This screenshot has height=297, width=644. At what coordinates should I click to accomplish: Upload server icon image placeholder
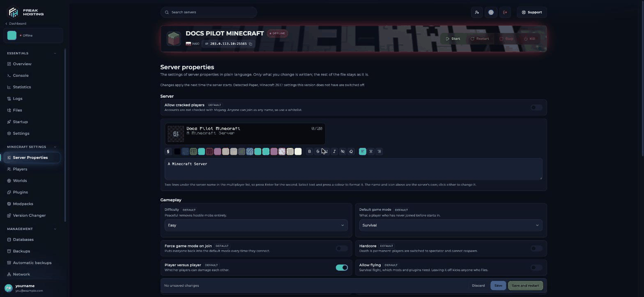pyautogui.click(x=176, y=134)
